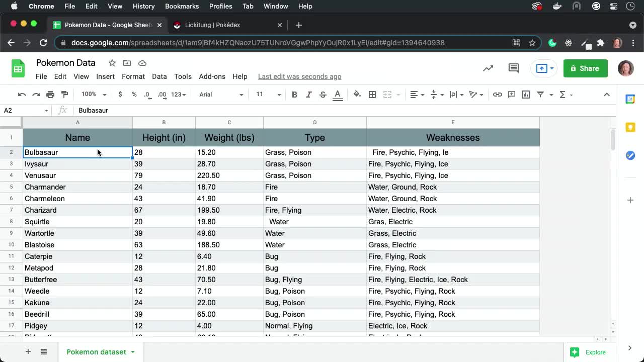Create a filter with funnel icon

point(540,95)
